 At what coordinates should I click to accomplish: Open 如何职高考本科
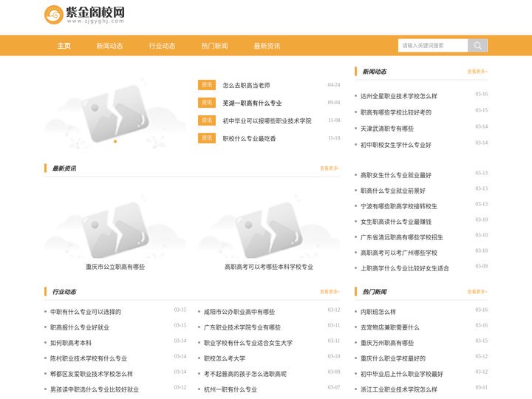click(x=71, y=343)
